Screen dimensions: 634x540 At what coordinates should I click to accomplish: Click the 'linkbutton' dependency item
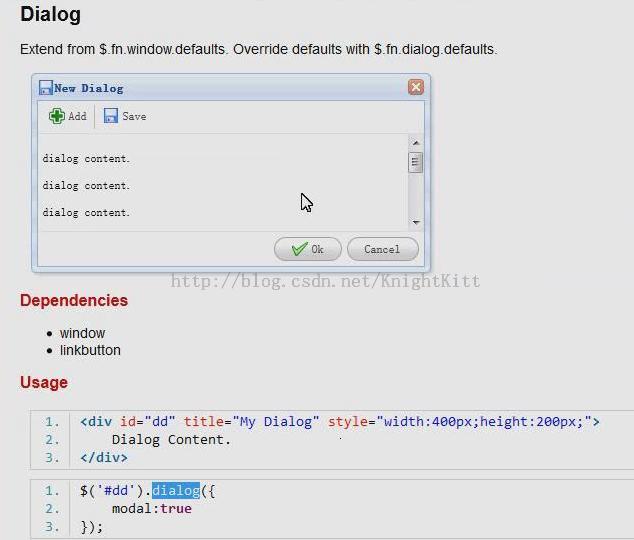[90, 350]
